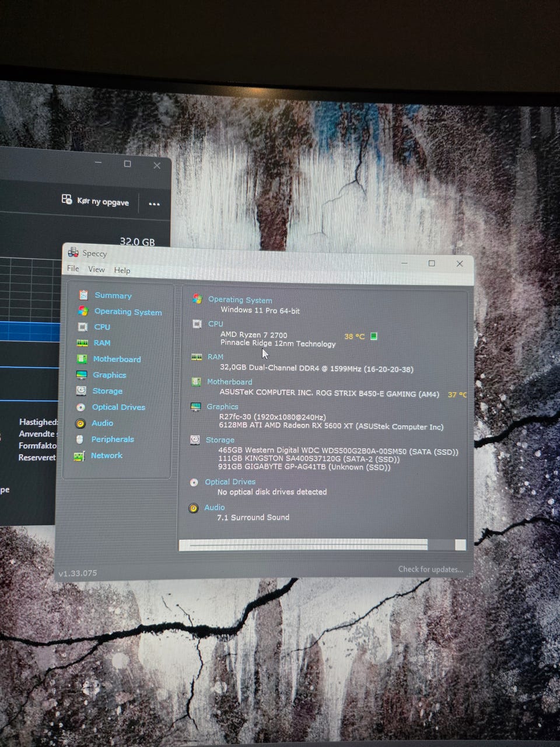Open the RAM heading link in summary
Screen dimensions: 560x747
pos(215,357)
